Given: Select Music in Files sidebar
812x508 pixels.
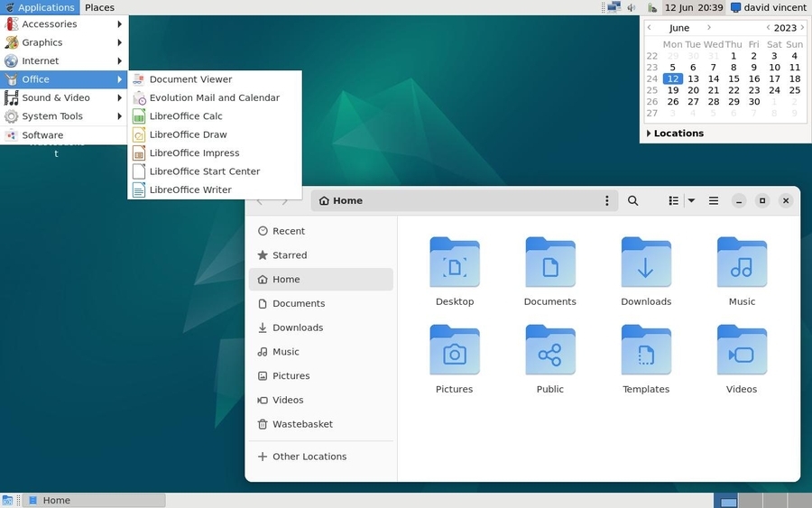Looking at the screenshot, I should [x=321, y=352].
